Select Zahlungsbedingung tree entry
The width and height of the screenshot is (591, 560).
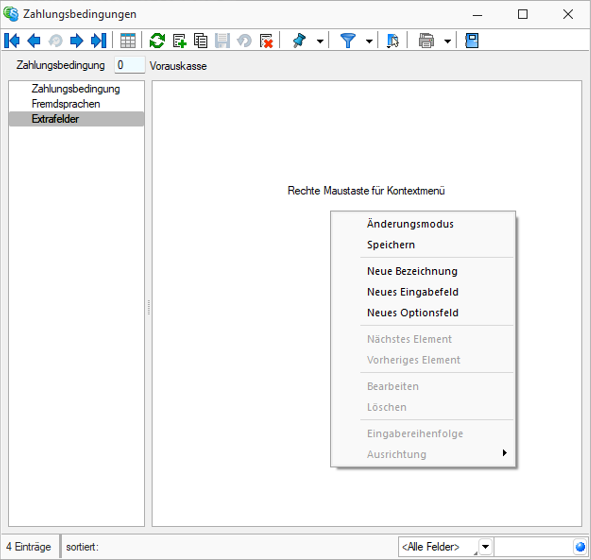[x=76, y=89]
